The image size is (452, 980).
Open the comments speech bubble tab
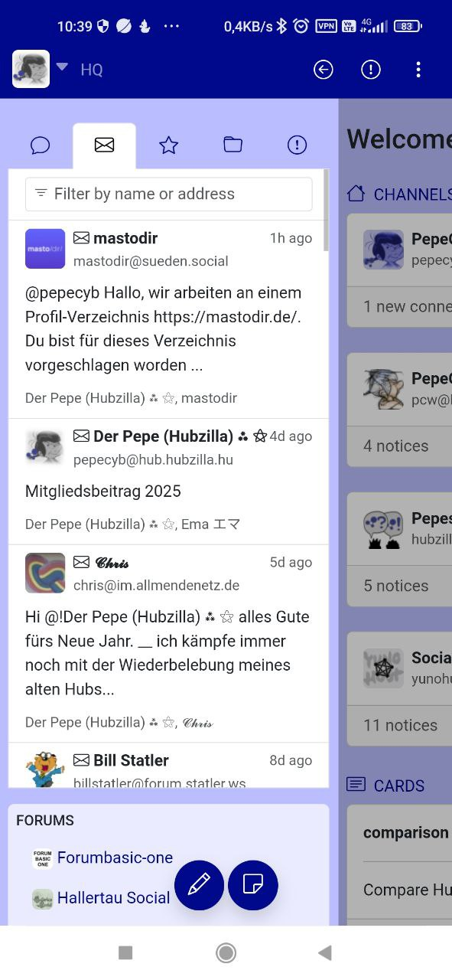coord(41,145)
